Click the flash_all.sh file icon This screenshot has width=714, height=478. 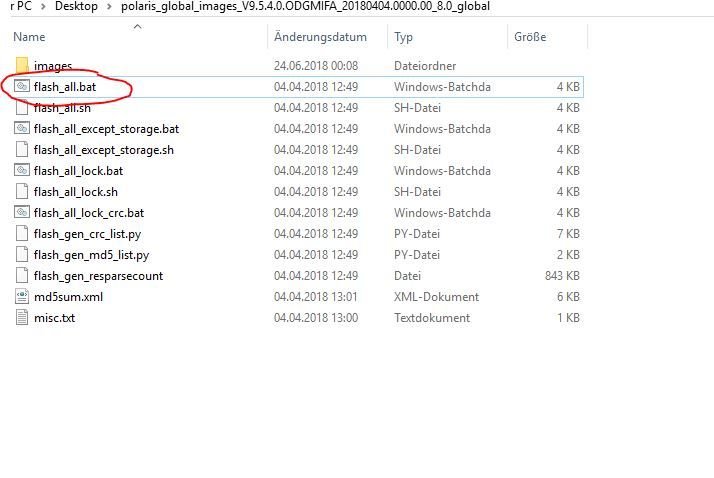pos(21,107)
